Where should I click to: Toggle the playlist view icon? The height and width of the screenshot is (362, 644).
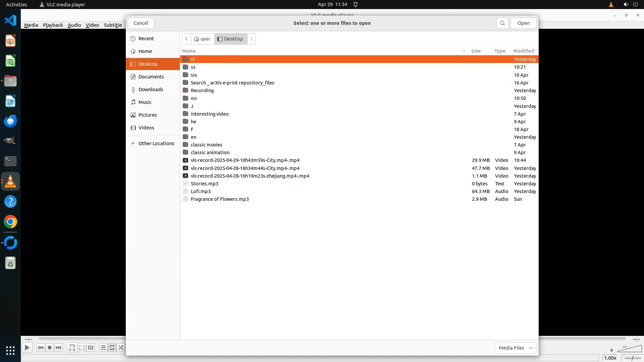[x=103, y=348]
